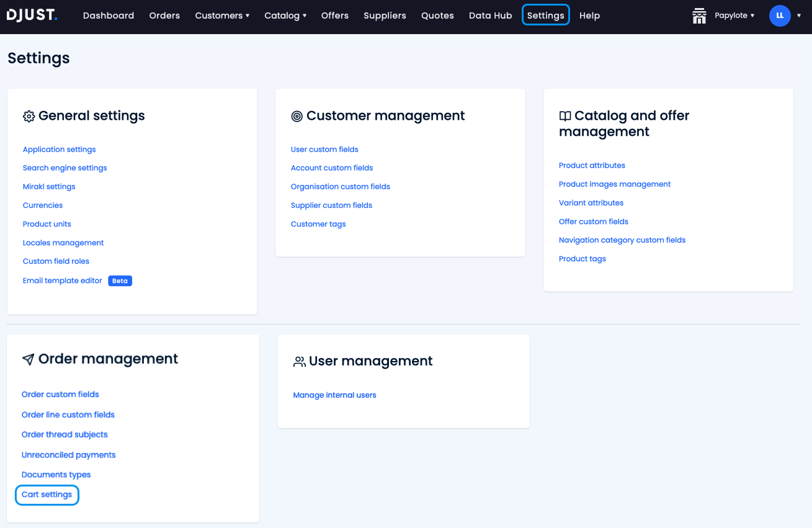
Task: Click the Papylote store icon
Action: point(699,16)
